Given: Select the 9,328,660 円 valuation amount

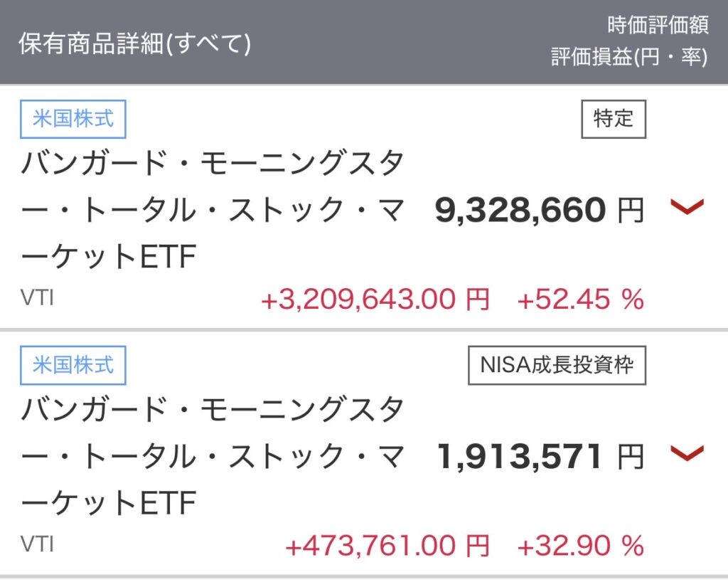Looking at the screenshot, I should tap(540, 210).
